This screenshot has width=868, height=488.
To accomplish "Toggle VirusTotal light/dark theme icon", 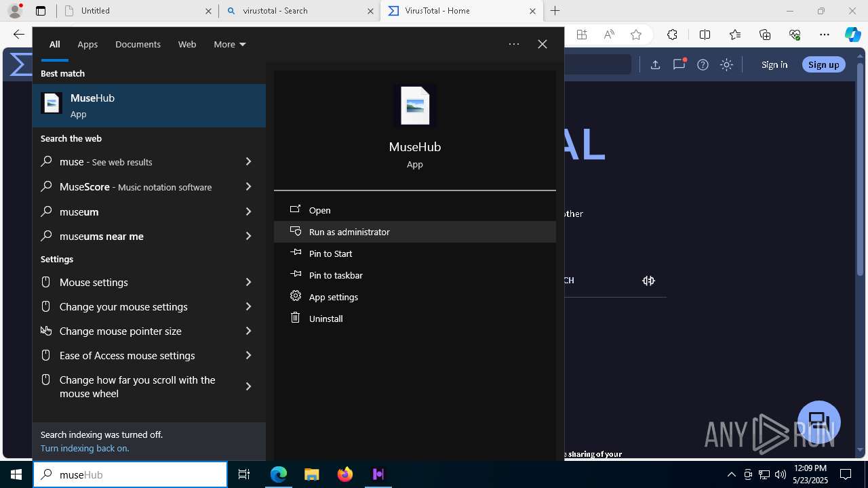I will point(726,64).
